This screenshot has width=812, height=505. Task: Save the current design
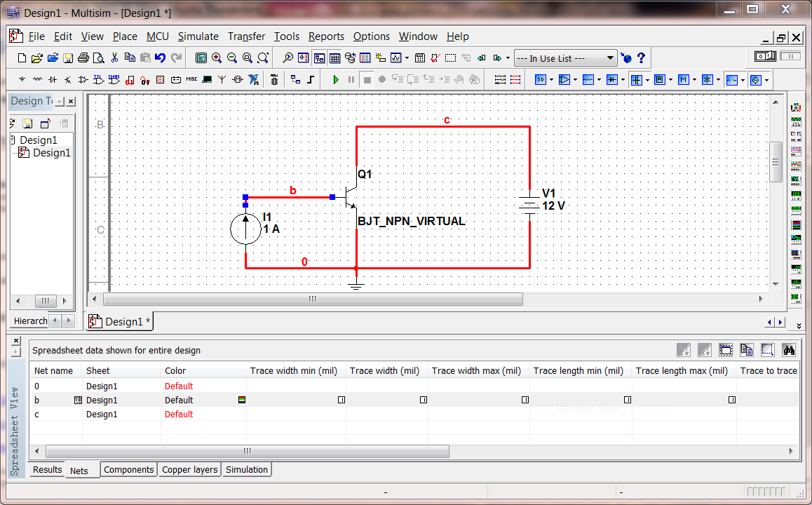(x=68, y=58)
